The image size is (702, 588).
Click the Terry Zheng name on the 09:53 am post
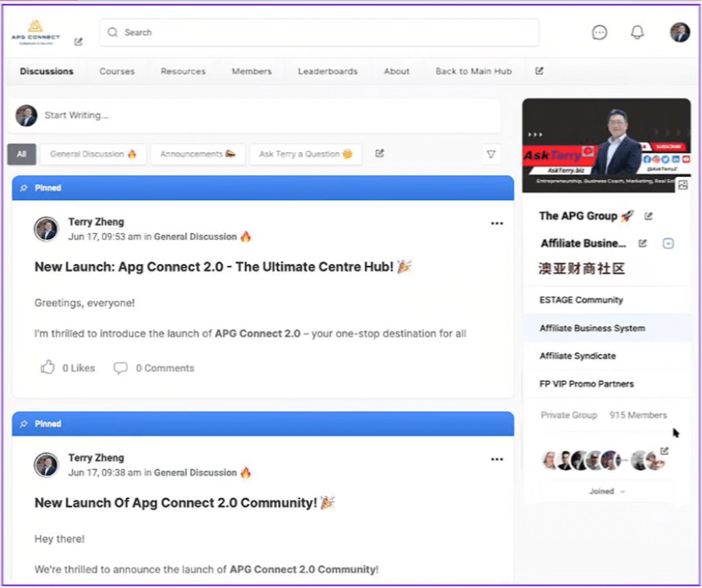coord(96,222)
